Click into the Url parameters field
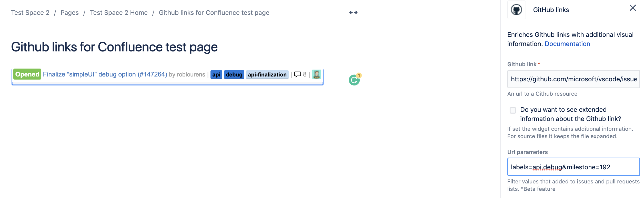This screenshot has width=644, height=198. [x=573, y=167]
